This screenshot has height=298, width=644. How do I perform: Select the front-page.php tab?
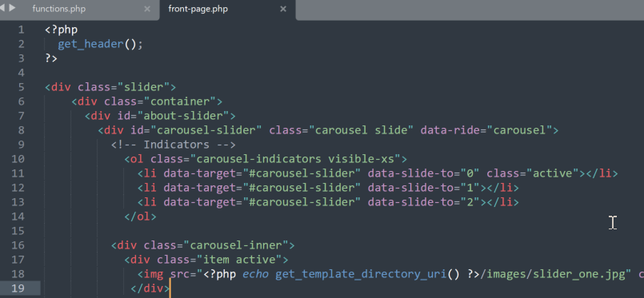(x=198, y=9)
